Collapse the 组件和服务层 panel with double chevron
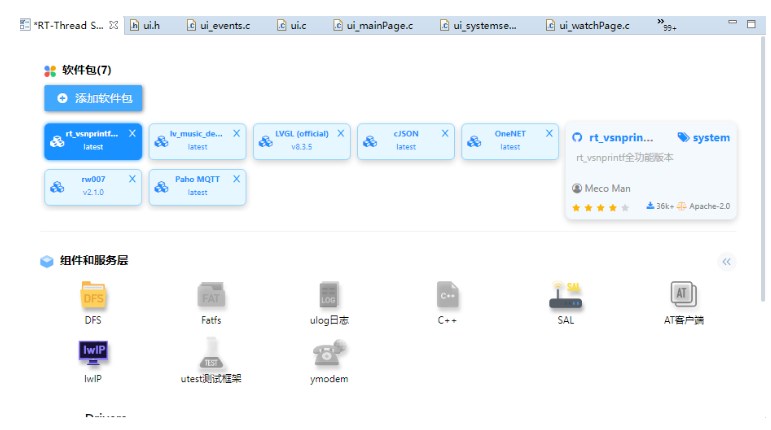The image size is (771, 430). point(727,262)
